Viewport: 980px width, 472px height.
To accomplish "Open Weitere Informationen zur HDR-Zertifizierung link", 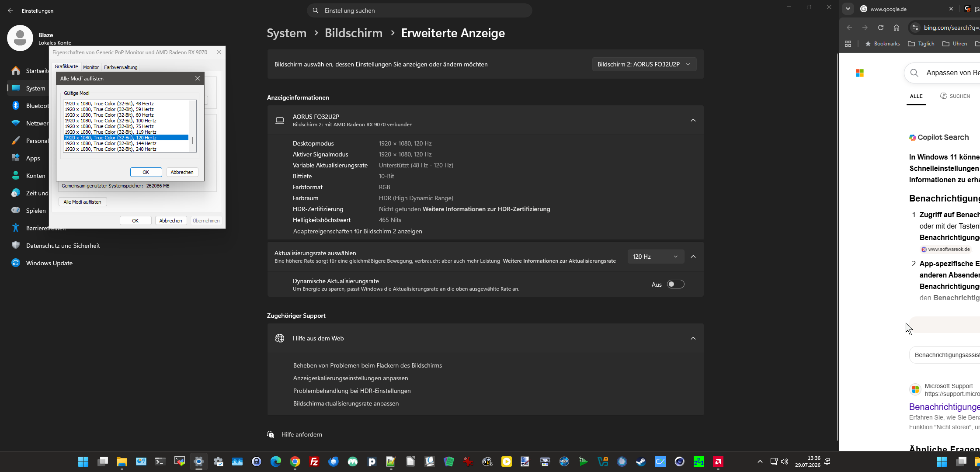I will 486,209.
